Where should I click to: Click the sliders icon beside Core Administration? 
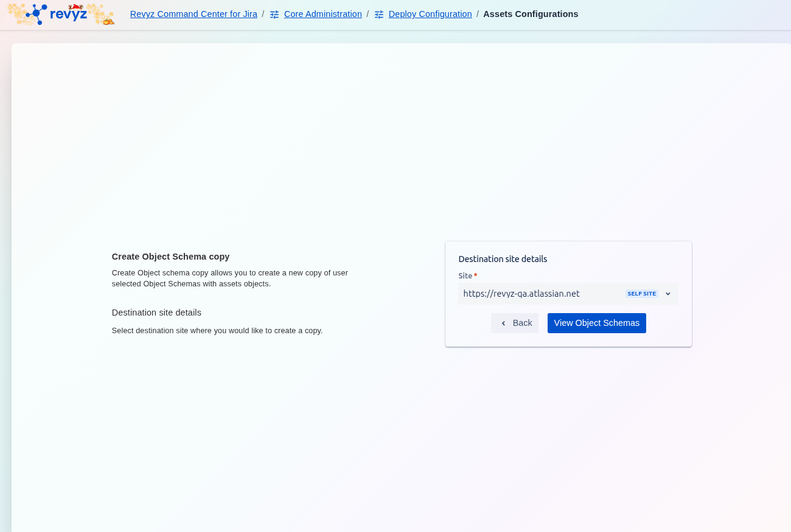(x=274, y=14)
